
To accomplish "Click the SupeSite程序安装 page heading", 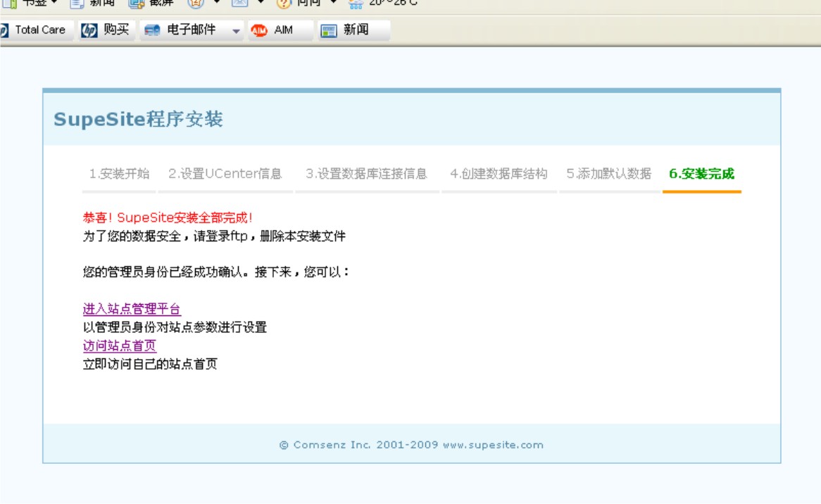I will (x=138, y=120).
